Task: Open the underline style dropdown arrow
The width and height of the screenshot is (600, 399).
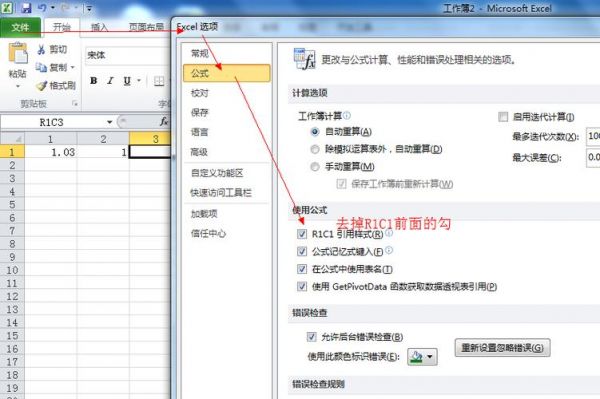Action: (139, 81)
